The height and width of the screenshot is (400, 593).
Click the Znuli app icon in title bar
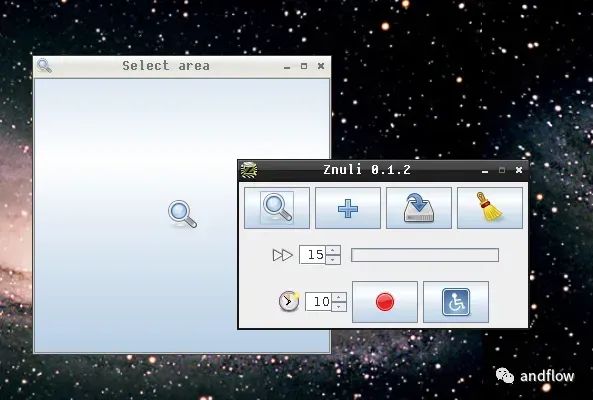[249, 170]
